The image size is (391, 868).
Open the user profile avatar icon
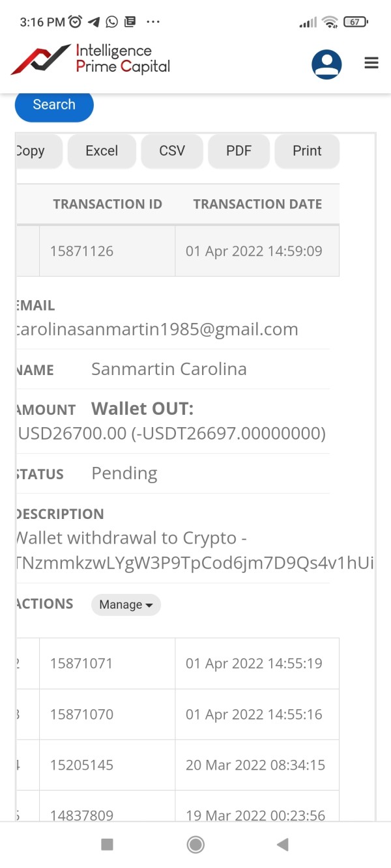pyautogui.click(x=326, y=64)
